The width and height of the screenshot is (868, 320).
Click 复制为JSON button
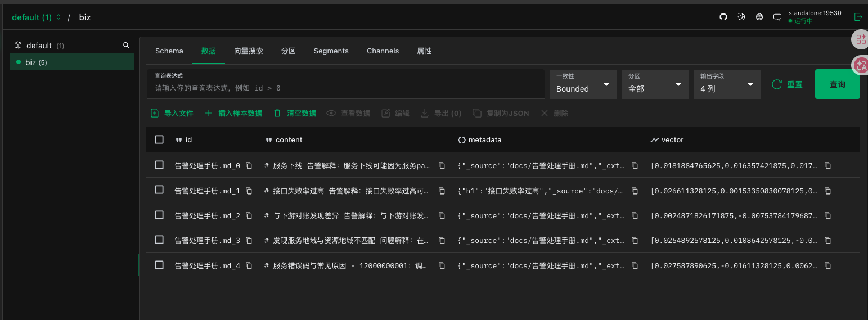coord(501,113)
